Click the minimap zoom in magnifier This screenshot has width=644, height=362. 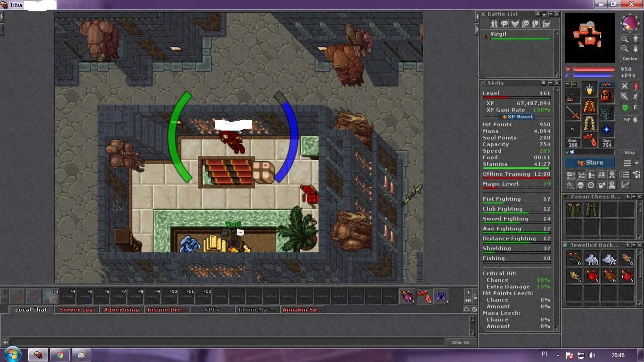coord(625,49)
